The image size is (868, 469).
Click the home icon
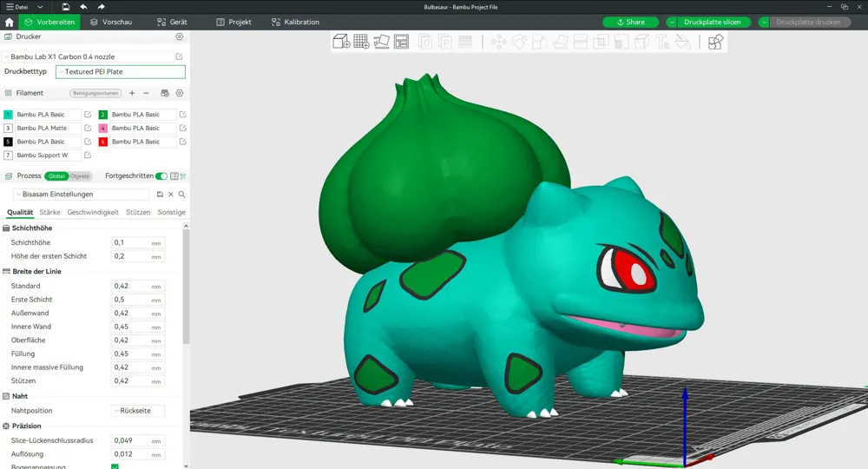[x=9, y=23]
